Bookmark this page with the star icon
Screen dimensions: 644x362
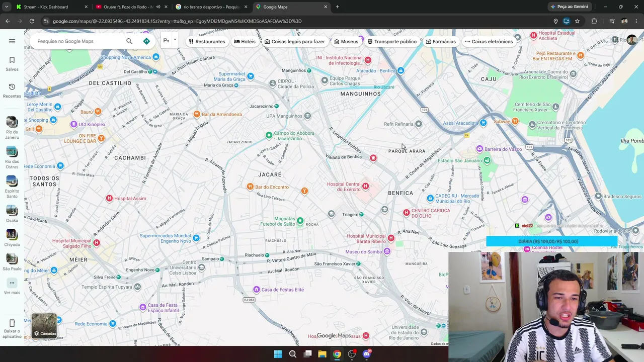[x=577, y=21]
